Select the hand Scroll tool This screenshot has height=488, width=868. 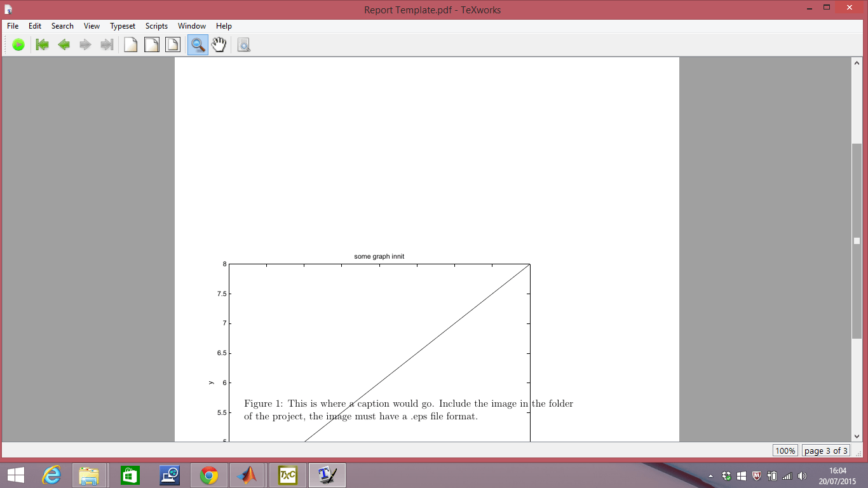(x=219, y=44)
